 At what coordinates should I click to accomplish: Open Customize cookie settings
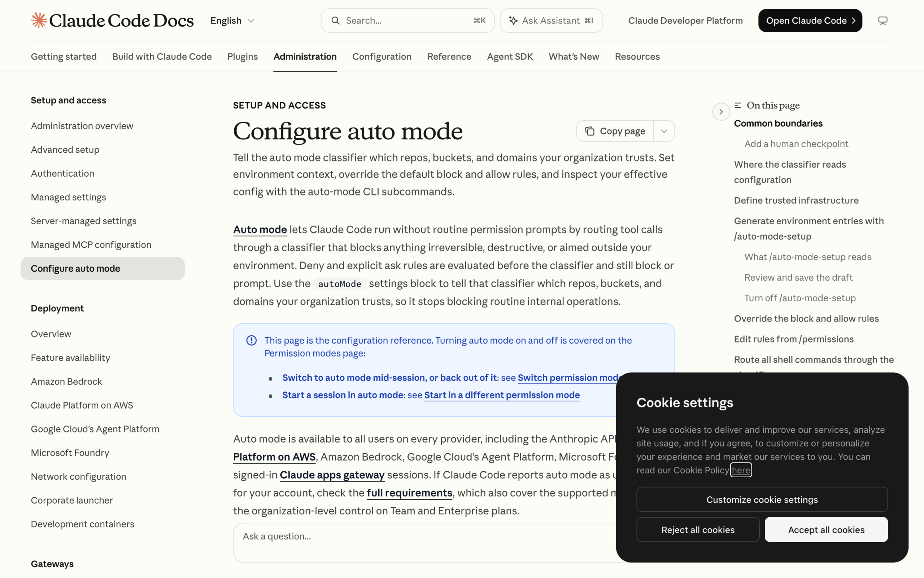762,499
